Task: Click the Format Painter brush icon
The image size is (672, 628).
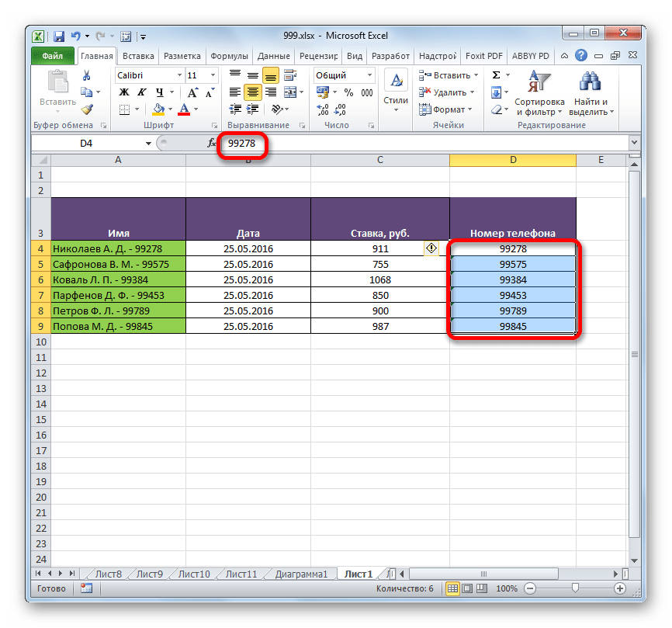Action: 87,109
